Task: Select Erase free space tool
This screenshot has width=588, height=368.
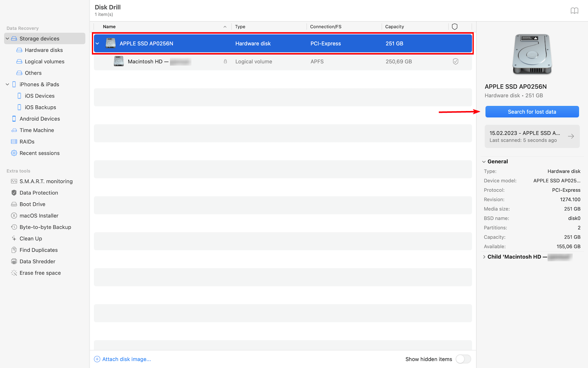Action: pos(40,273)
